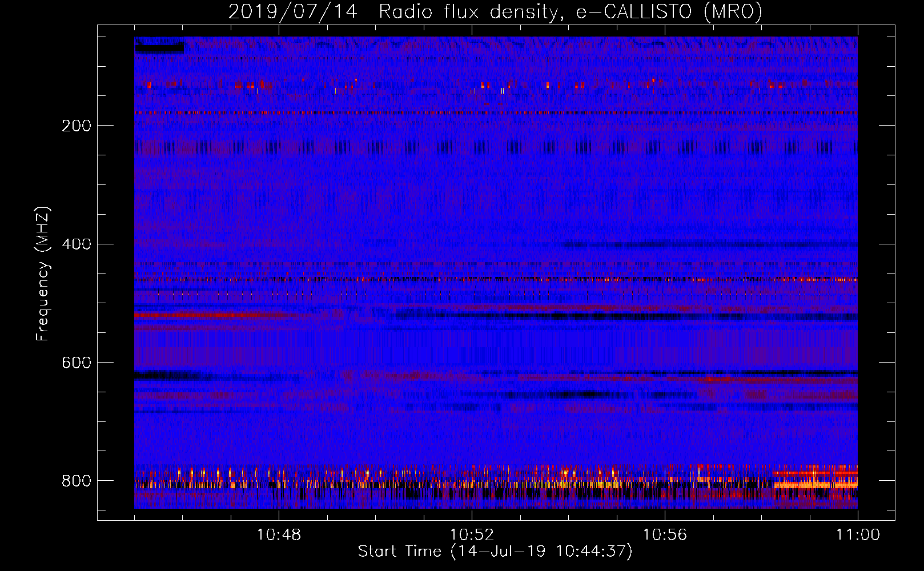Viewport: 924px width, 571px height.
Task: Click the 'Frequency (MHZ)' y-axis label
Action: (43, 274)
